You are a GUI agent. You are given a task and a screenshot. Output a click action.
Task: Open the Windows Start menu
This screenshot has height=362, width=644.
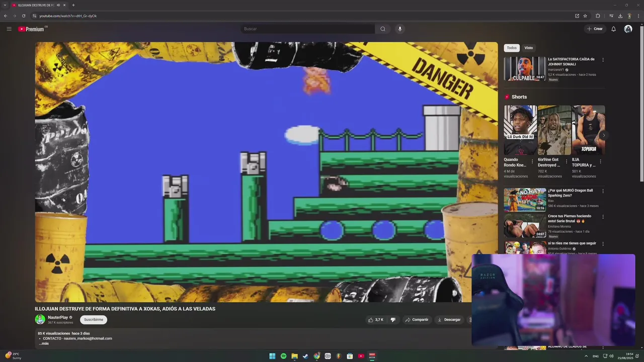tap(272, 356)
